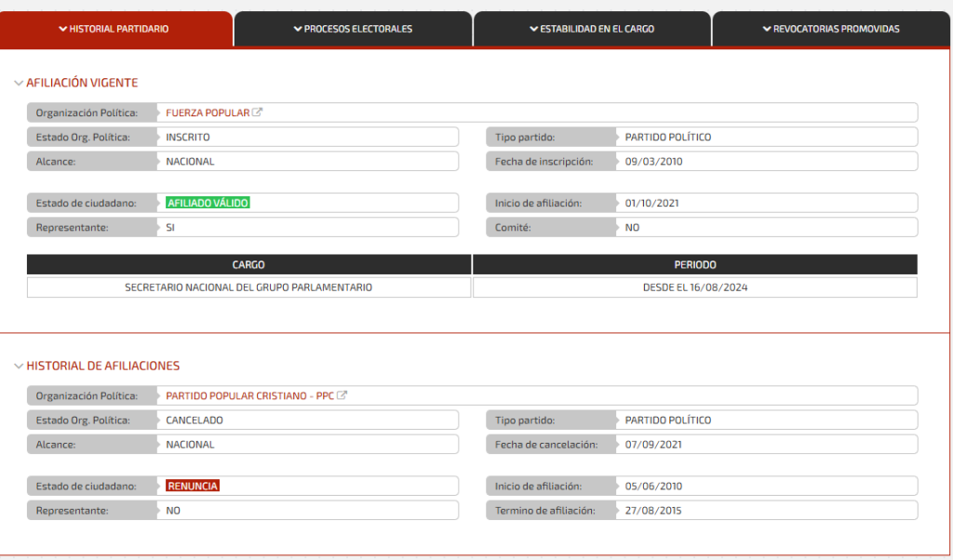Screen dimensions: 953x560
Task: Click chevron icon on Historial Partidario tab
Action: pyautogui.click(x=63, y=29)
